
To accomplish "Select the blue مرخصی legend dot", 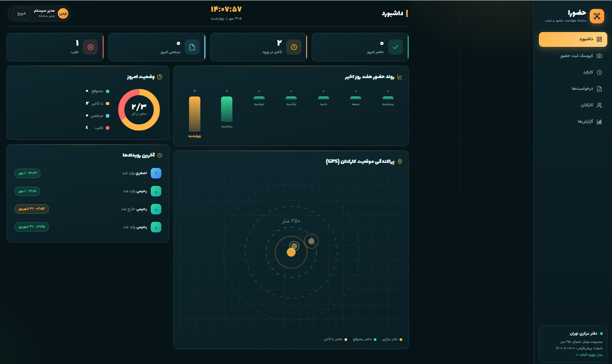I will pos(108,116).
